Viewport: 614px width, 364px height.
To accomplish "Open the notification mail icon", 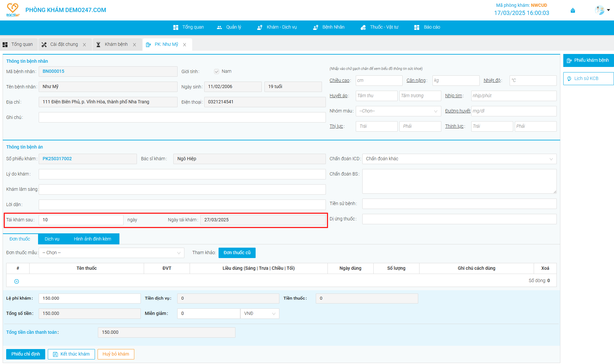I will point(573,10).
